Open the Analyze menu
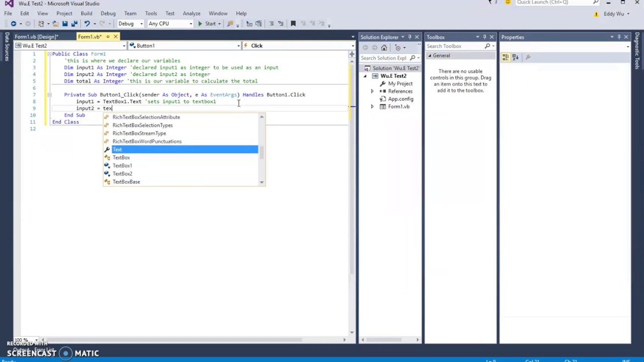Viewport: 644px width, 362px height. (x=192, y=14)
